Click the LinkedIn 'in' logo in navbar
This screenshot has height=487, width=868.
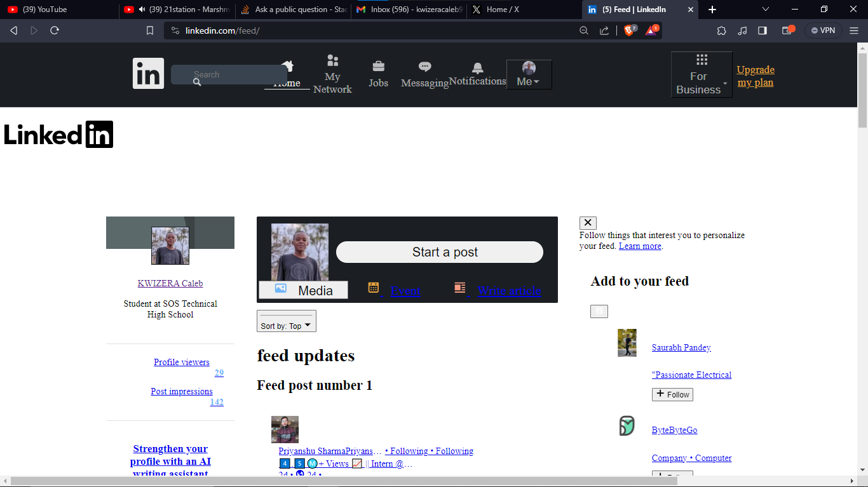(x=148, y=74)
